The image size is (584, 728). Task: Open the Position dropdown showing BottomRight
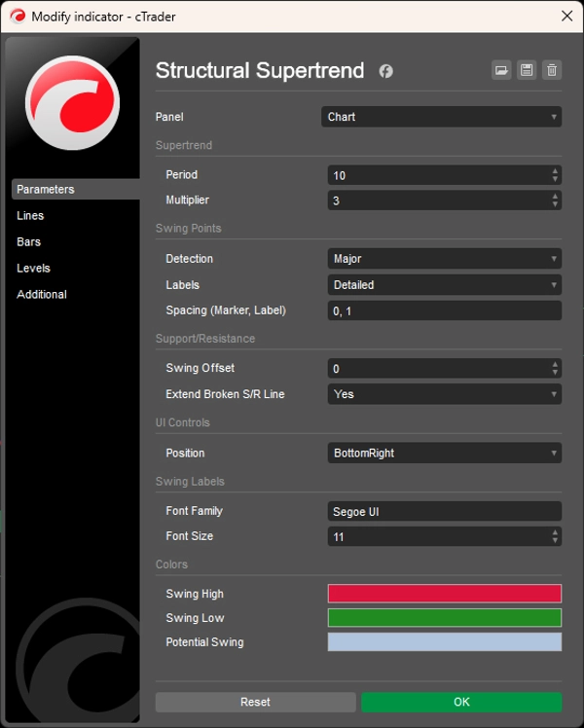coord(445,453)
